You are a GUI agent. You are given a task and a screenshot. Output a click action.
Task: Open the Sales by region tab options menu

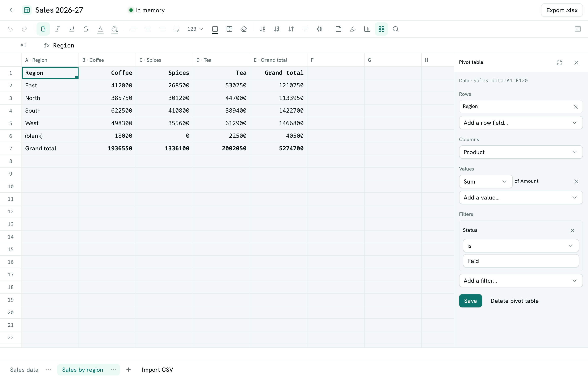point(113,370)
